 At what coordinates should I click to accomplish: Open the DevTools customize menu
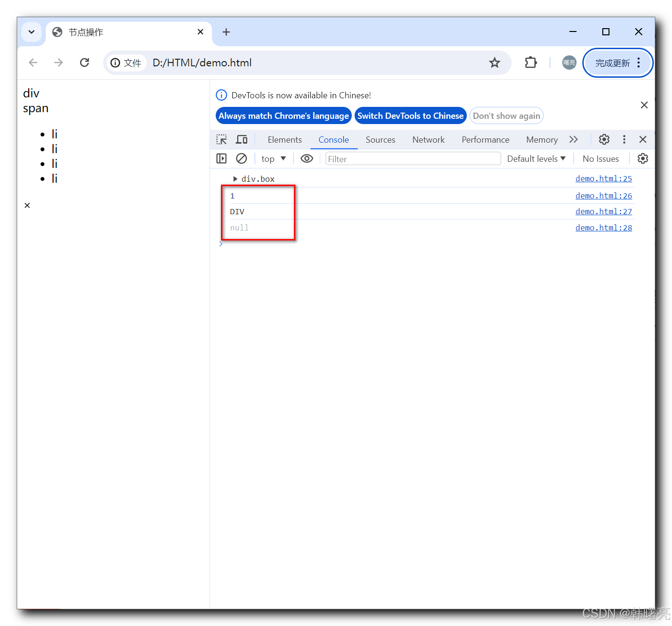(624, 139)
